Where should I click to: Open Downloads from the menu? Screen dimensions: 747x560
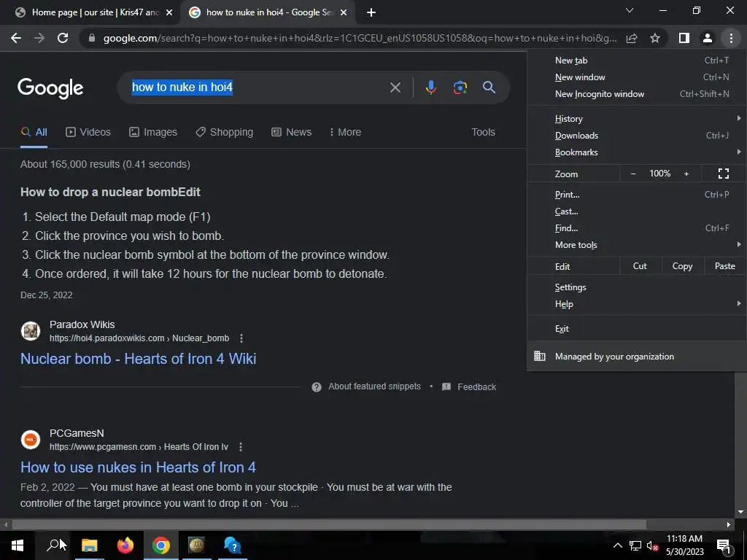point(636,136)
